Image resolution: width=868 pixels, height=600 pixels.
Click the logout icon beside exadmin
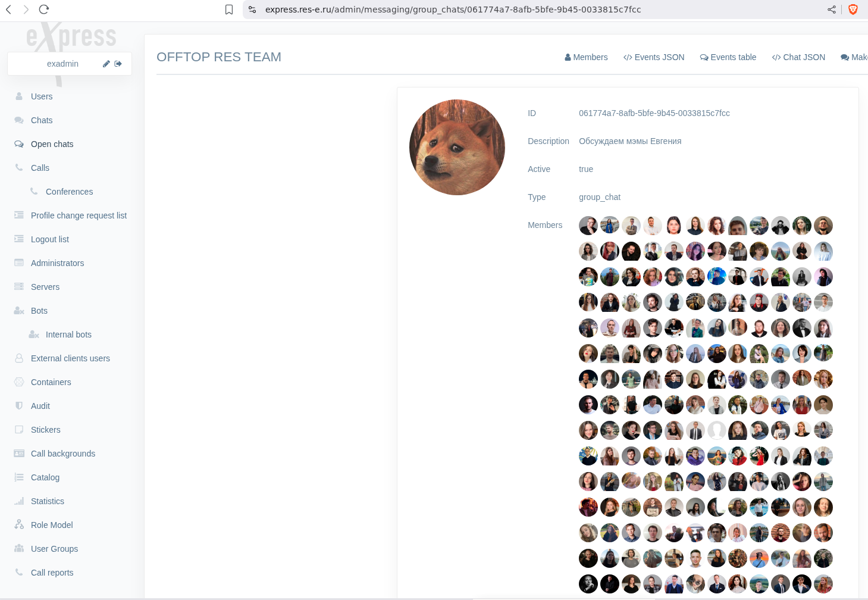coord(118,64)
